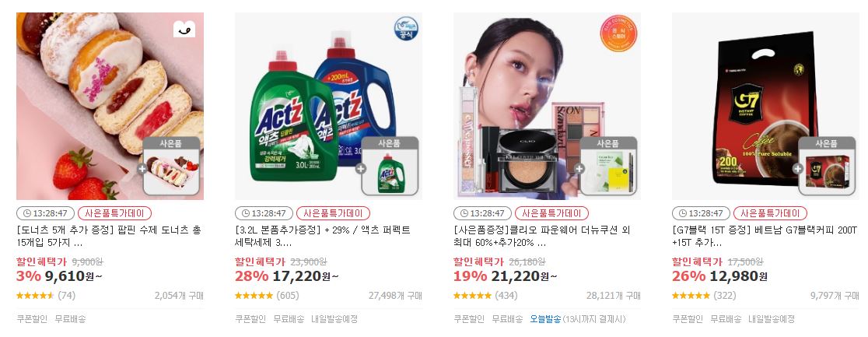The height and width of the screenshot is (337, 868).
Task: Click the 오늘발송 label under Clio product
Action: coord(545,318)
